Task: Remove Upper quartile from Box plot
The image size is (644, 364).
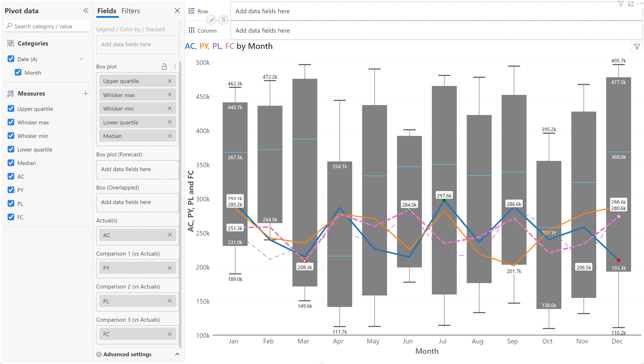Action: click(x=169, y=81)
